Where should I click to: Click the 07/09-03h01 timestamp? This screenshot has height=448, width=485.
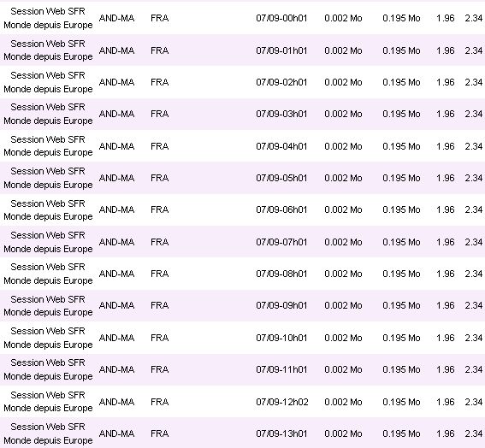pos(281,114)
